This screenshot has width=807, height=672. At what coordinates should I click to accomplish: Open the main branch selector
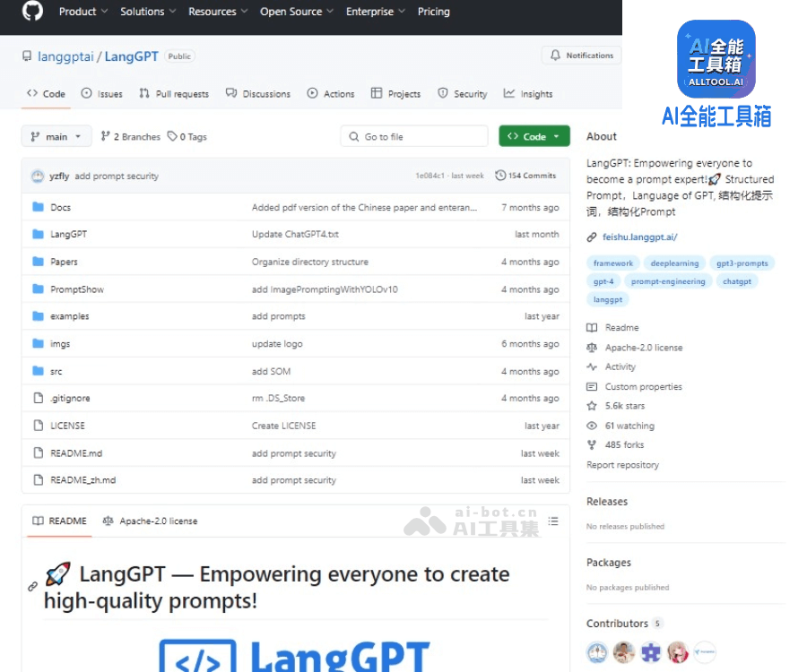tap(56, 136)
